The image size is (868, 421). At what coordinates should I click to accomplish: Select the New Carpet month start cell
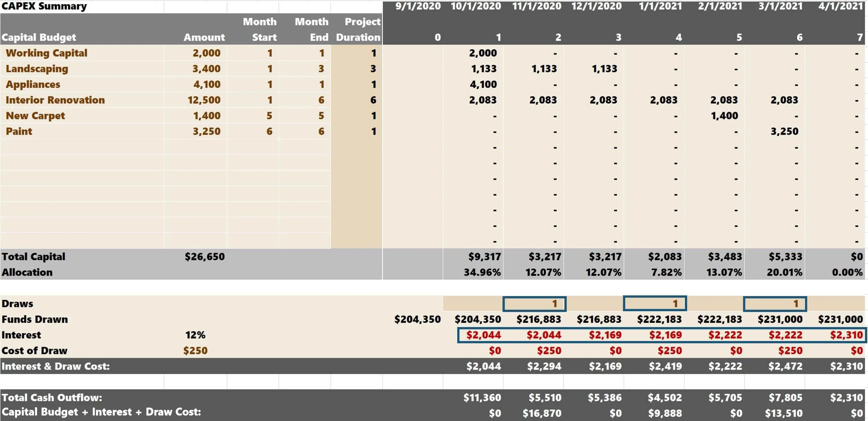coord(269,116)
